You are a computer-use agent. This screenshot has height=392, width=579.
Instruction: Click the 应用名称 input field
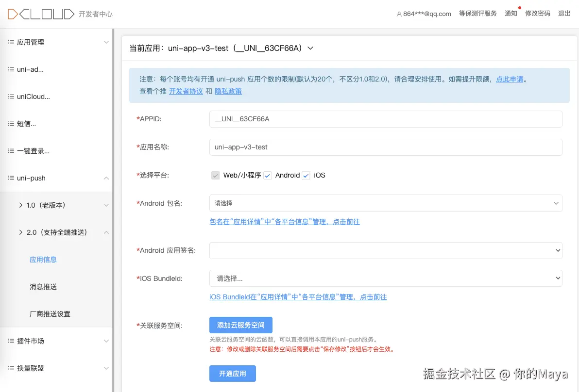pos(386,147)
